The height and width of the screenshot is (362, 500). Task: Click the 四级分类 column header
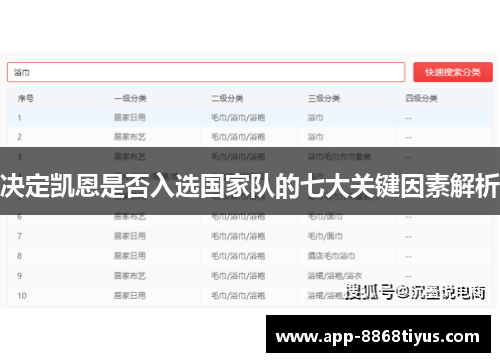421,98
